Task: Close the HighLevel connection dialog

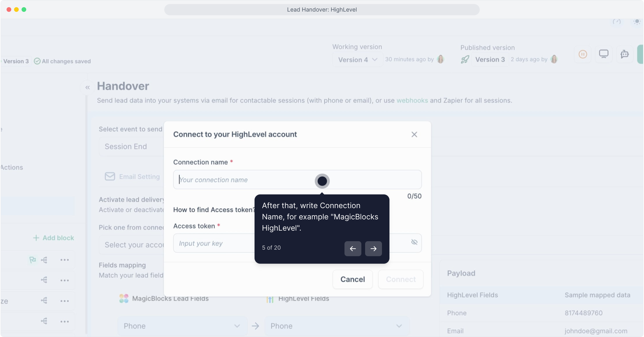Action: pos(414,134)
